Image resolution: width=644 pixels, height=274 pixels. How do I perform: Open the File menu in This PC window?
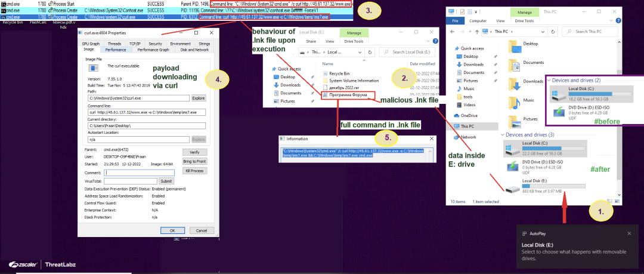(455, 20)
